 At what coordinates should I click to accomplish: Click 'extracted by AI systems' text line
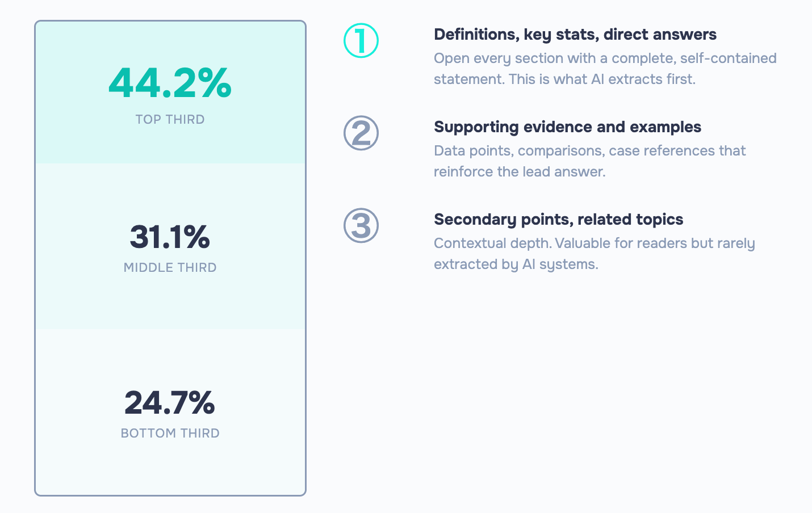(516, 264)
